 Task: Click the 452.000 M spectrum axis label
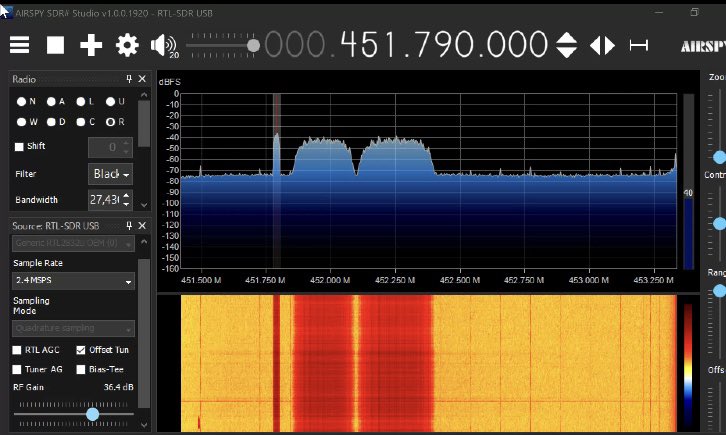click(x=330, y=280)
